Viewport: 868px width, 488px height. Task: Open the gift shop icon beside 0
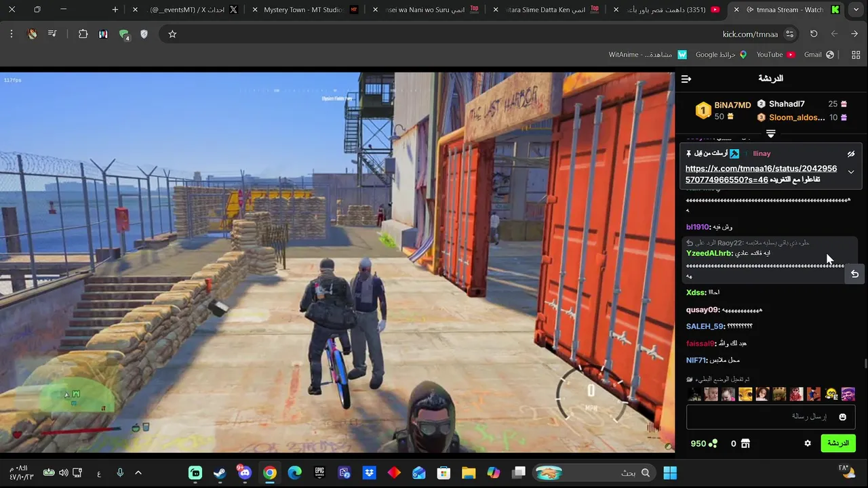point(745,443)
